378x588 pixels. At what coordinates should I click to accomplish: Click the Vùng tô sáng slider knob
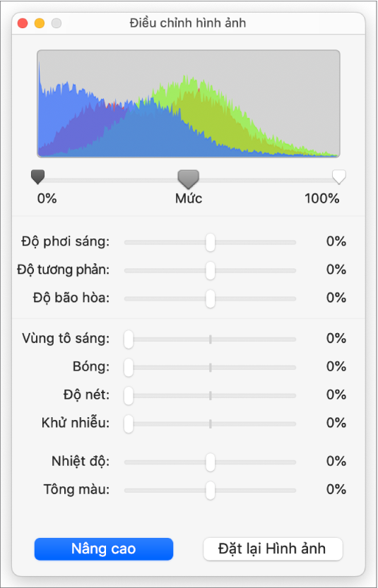129,340
